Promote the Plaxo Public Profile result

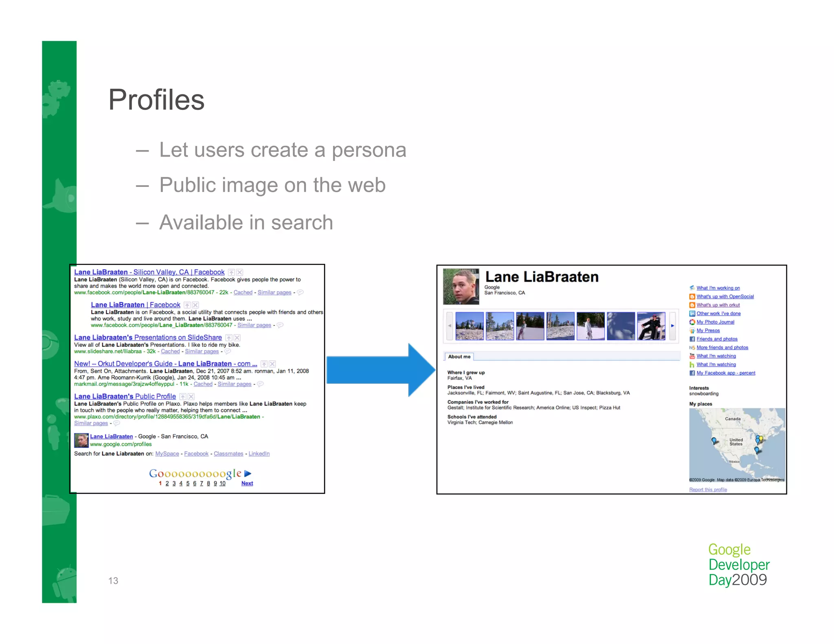point(183,396)
